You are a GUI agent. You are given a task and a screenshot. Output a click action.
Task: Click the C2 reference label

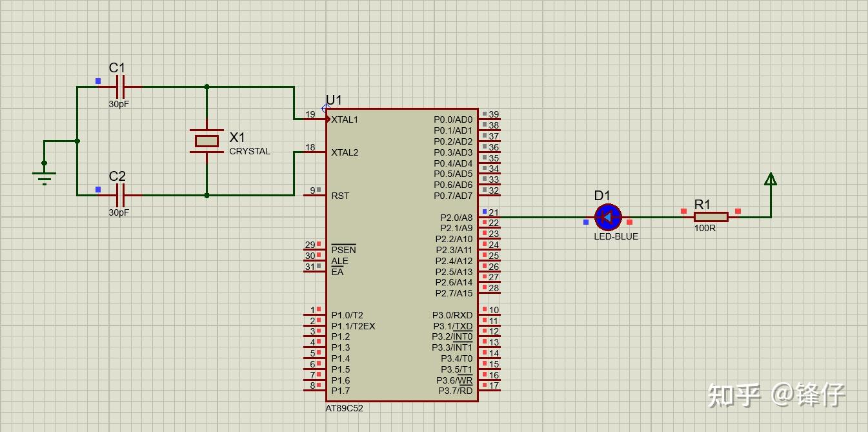117,176
